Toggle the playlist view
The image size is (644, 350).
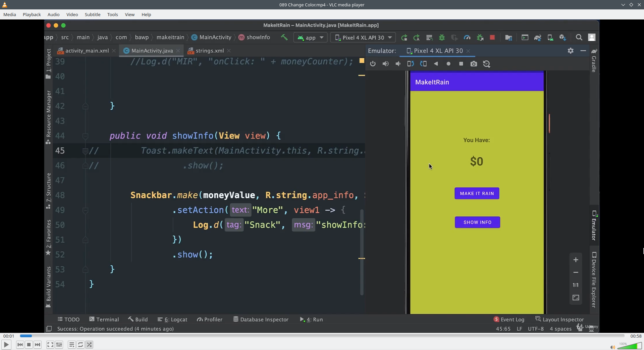click(71, 345)
